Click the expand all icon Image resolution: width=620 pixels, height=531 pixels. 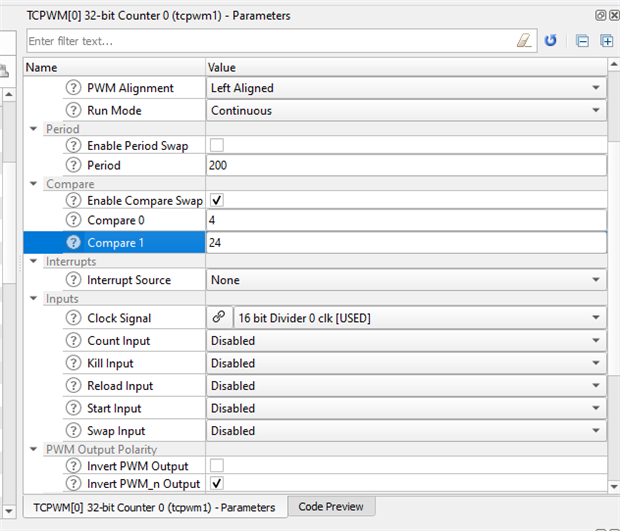[606, 41]
